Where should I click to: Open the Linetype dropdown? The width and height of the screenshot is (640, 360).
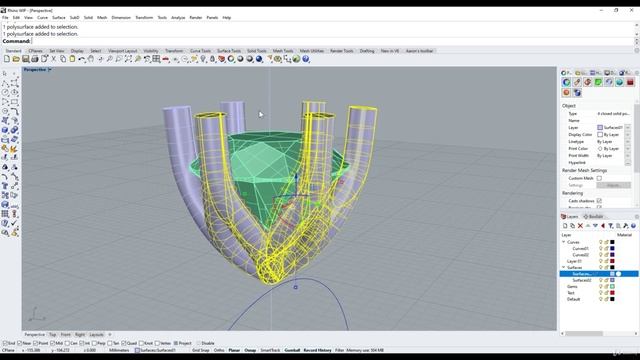point(627,141)
